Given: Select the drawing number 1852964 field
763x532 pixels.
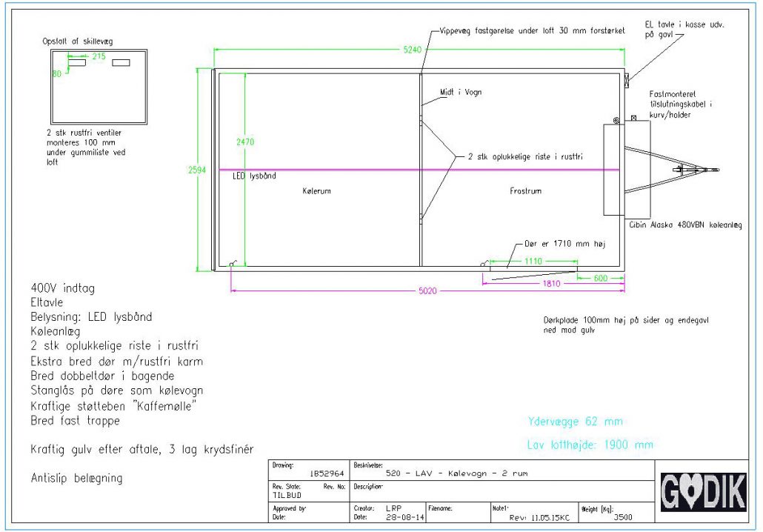Looking at the screenshot, I should (326, 472).
